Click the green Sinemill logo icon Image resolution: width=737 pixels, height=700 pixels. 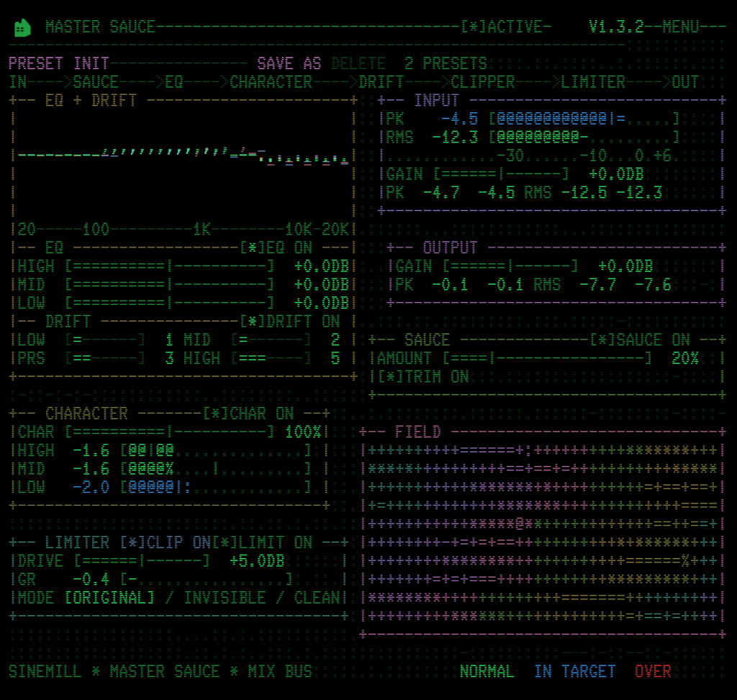point(22,28)
